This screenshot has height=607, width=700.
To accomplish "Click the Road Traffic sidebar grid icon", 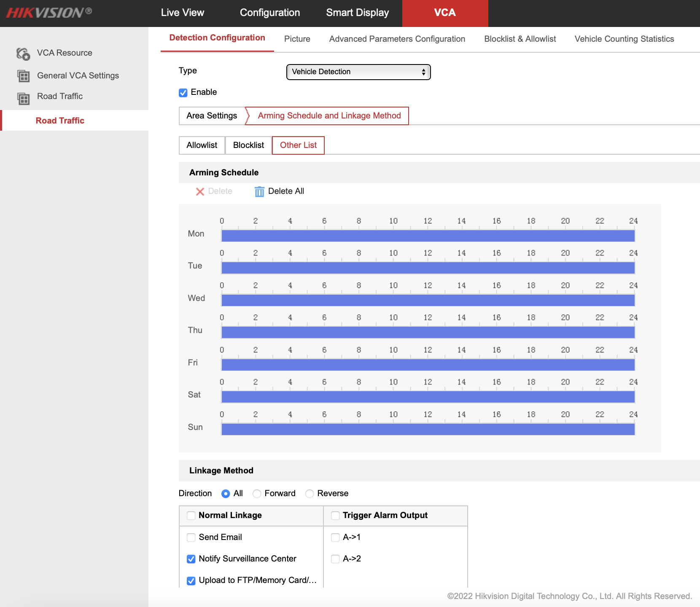I will [23, 98].
